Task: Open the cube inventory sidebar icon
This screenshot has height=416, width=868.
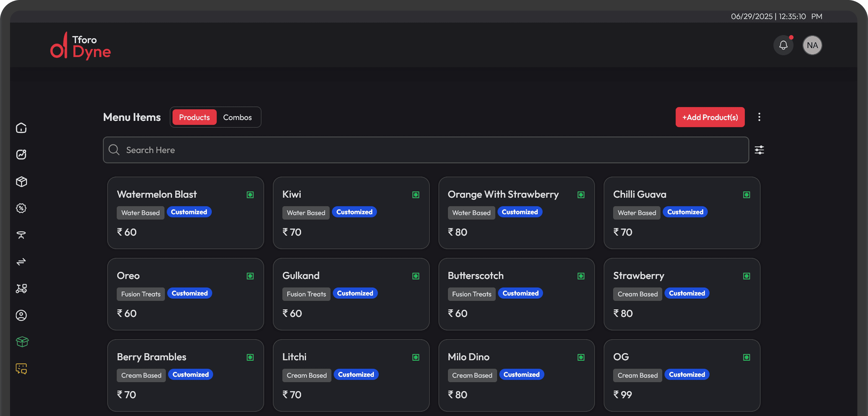Action: point(21,181)
